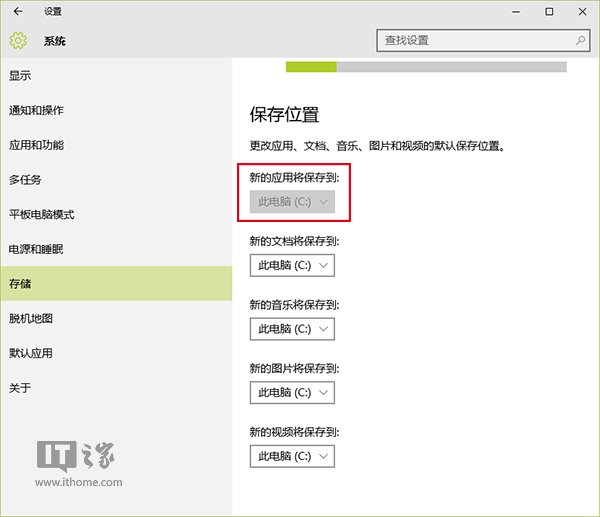Click into the 查找设置 search field

(483, 40)
